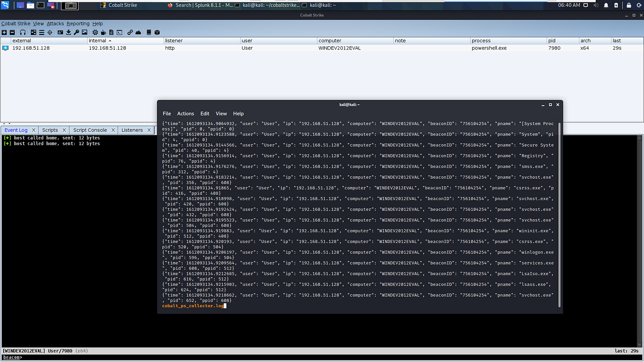The height and width of the screenshot is (362, 644).
Task: Click the Help book icon in the toolbar
Action: pos(149,33)
